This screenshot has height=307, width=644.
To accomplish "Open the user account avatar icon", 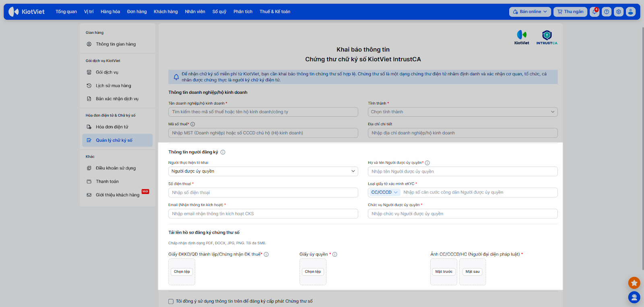I will pyautogui.click(x=631, y=12).
